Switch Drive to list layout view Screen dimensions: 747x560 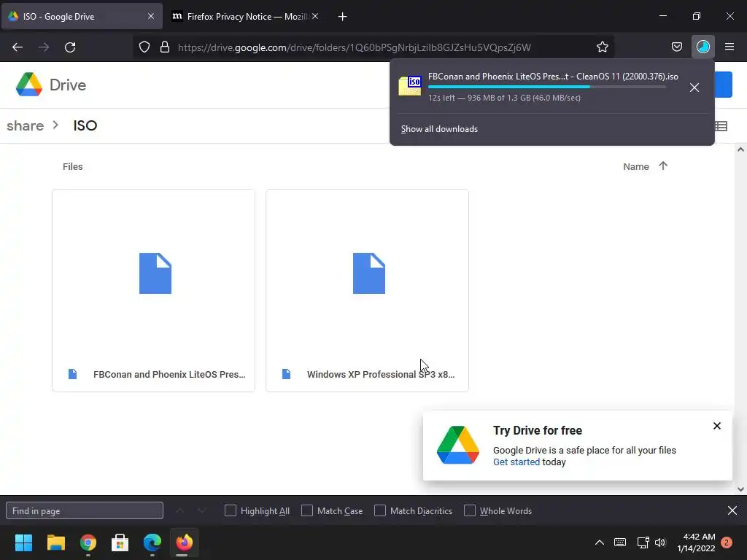pyautogui.click(x=721, y=126)
